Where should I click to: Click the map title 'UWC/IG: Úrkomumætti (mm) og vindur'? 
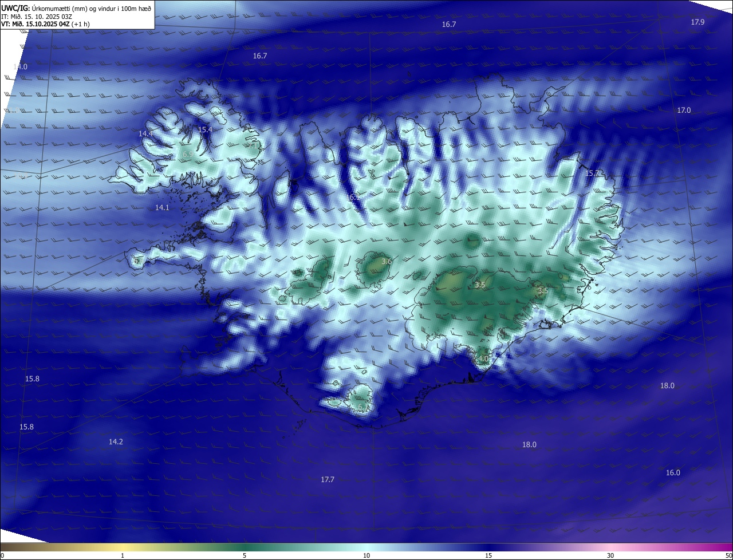click(76, 9)
